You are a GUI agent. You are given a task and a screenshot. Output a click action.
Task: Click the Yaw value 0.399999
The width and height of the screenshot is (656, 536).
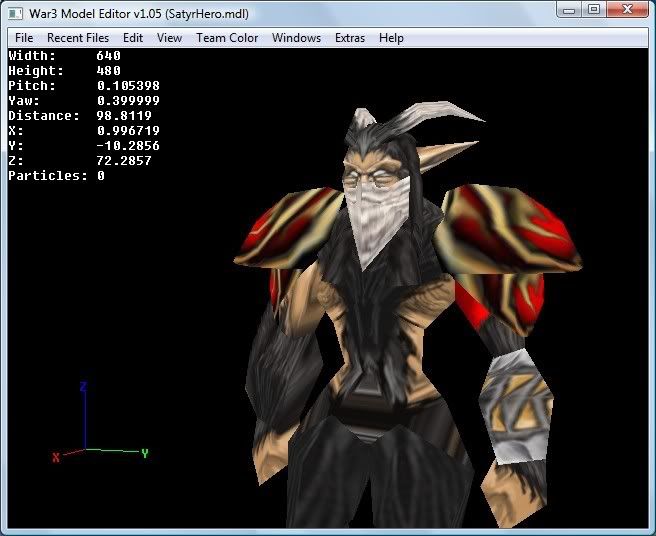pos(128,101)
